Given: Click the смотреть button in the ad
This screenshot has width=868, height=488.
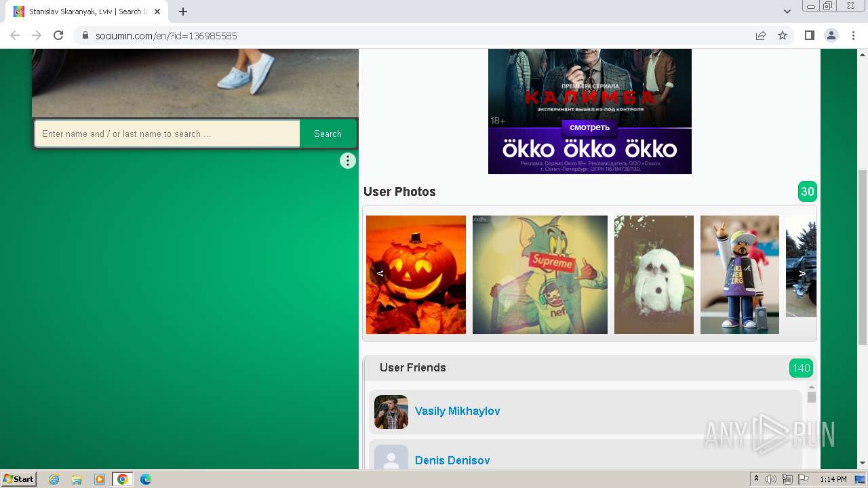Looking at the screenshot, I should (589, 127).
